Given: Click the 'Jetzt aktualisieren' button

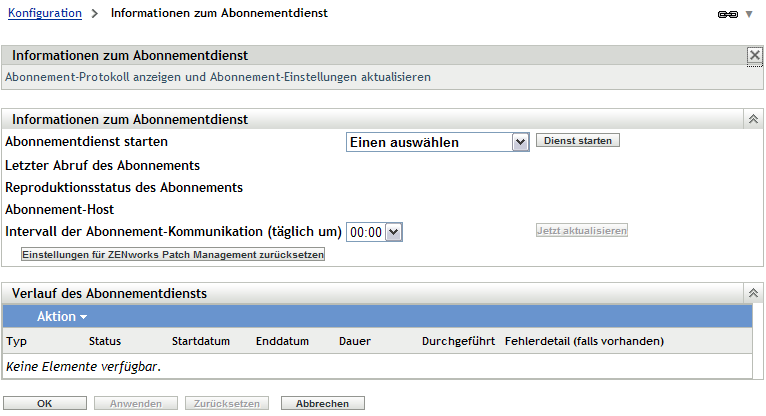Looking at the screenshot, I should 582,231.
